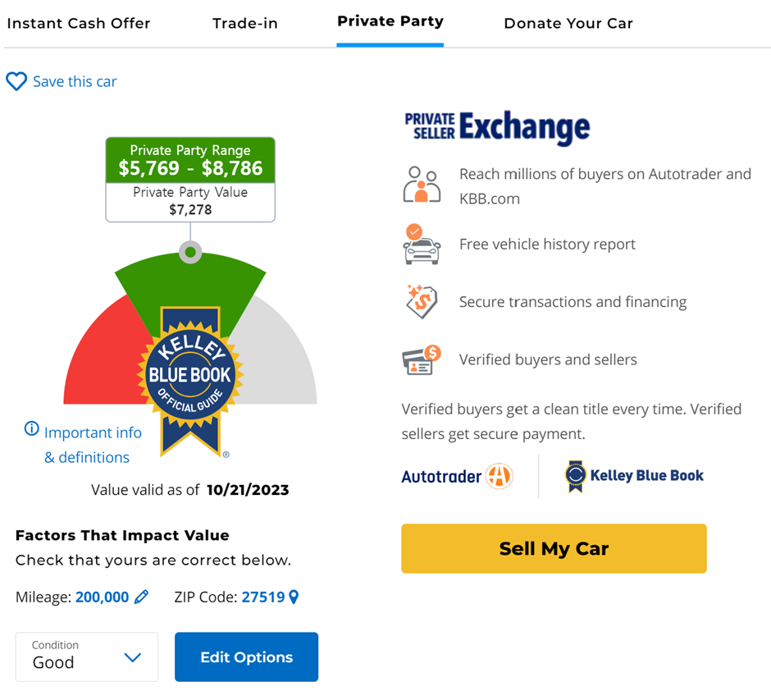Switch to the Trade-in tab
Viewport: 771px width, 700px height.
[245, 23]
